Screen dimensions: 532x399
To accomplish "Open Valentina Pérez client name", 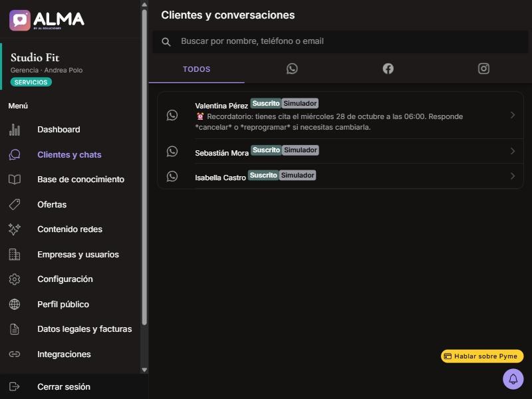I will 221,106.
